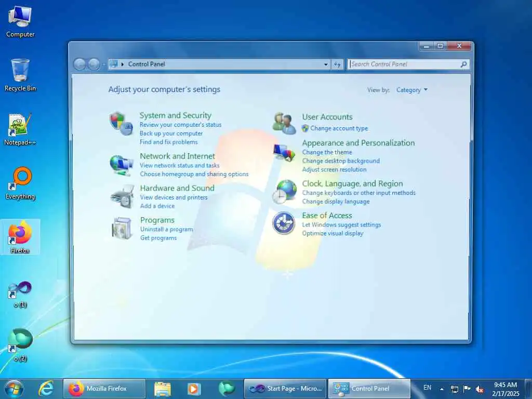This screenshot has height=399, width=532.
Task: Click the Control Panel address bar text
Action: point(147,64)
